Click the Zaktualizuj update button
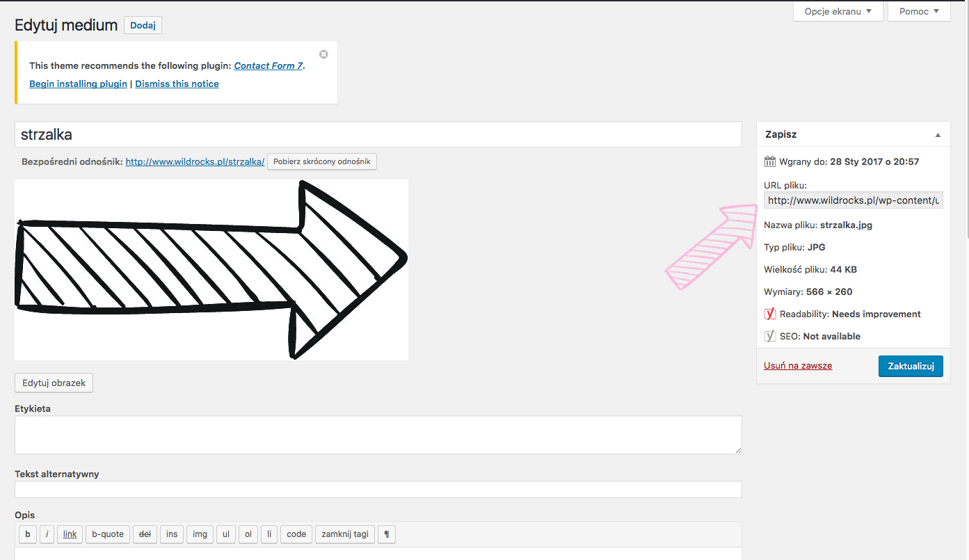The height and width of the screenshot is (560, 969). [910, 366]
